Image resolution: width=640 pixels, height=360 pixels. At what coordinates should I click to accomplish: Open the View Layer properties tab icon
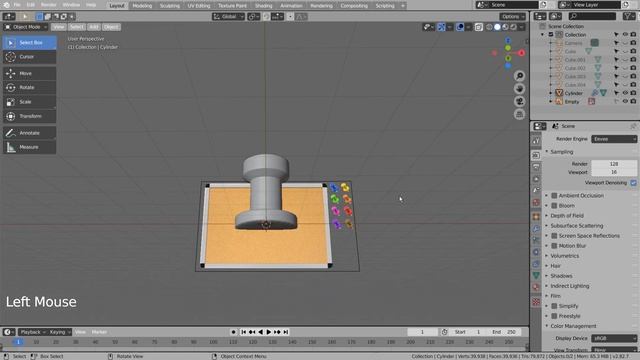[536, 179]
